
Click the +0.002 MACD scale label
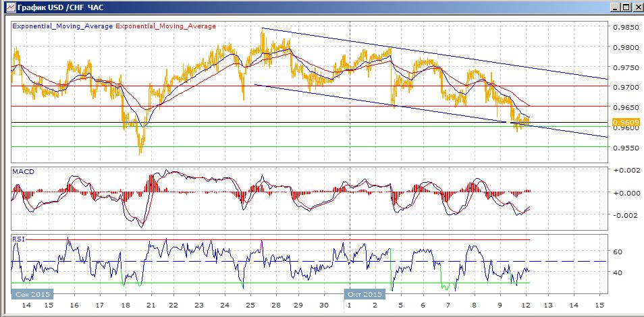pyautogui.click(x=625, y=170)
